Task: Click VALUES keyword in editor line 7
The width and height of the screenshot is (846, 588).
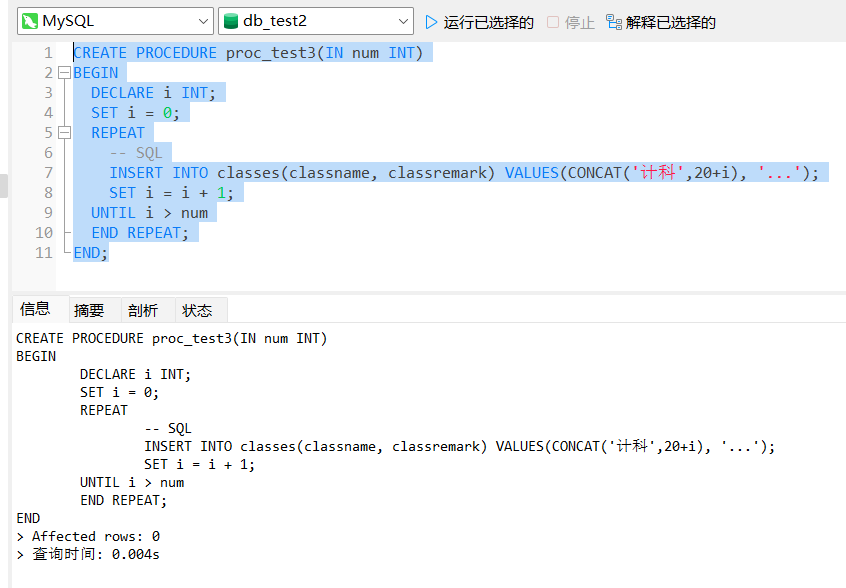Action: pos(531,173)
